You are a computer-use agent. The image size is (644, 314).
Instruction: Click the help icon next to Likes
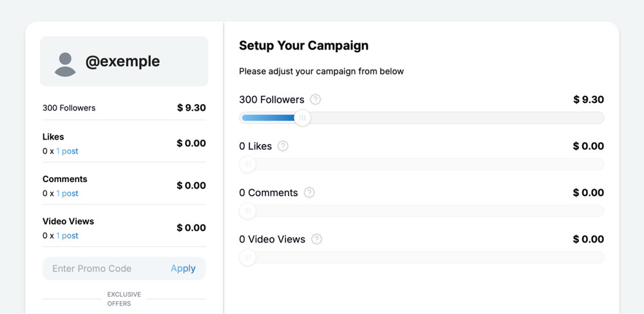tap(283, 146)
